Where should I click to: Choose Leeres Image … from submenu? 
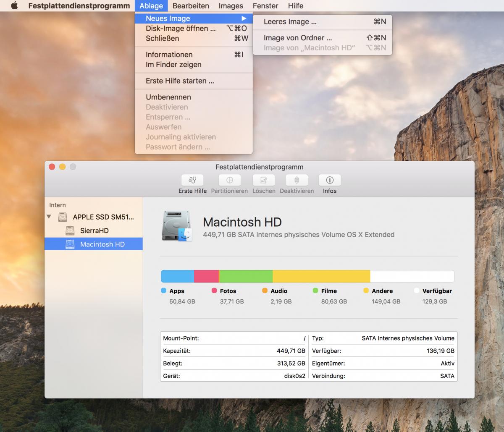[323, 22]
